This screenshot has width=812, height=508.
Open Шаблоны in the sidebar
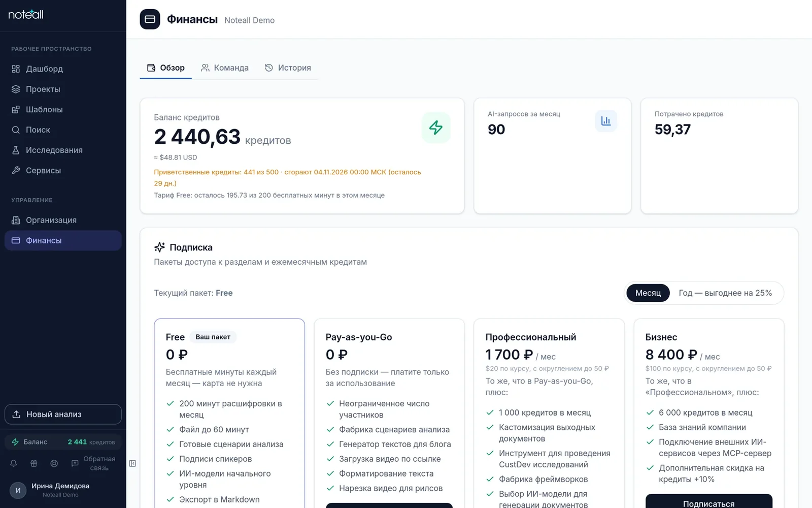coord(63,109)
